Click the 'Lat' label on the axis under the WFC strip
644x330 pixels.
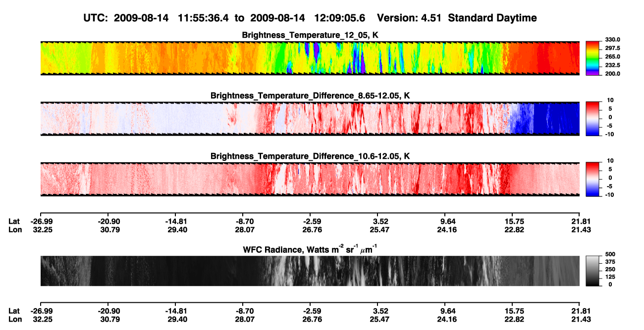pos(14,311)
